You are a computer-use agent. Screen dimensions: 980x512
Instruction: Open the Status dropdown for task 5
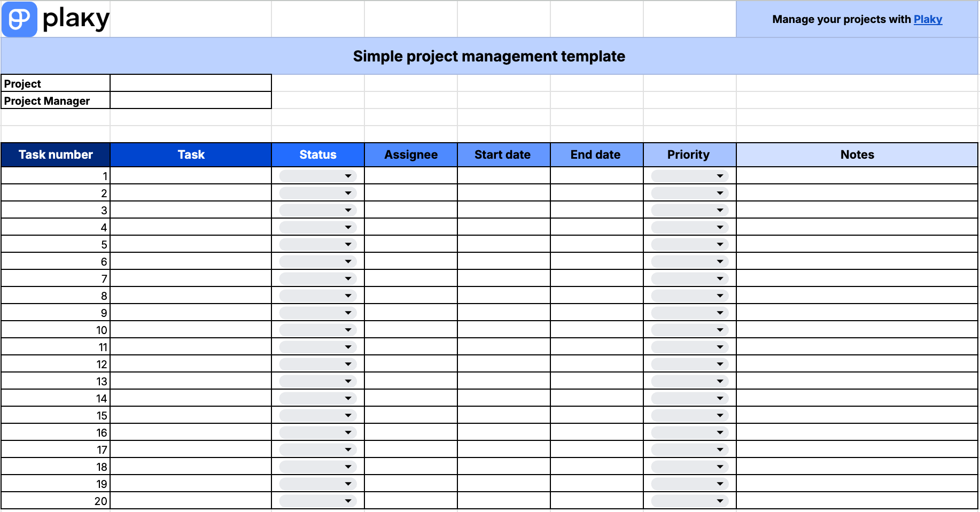[347, 244]
